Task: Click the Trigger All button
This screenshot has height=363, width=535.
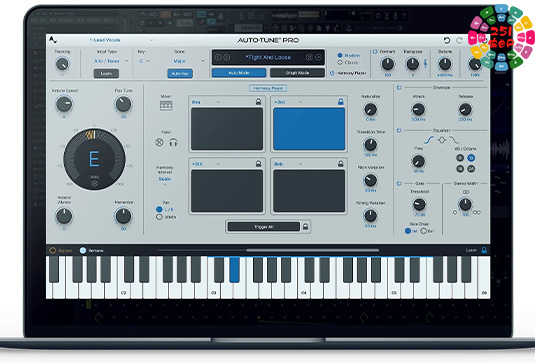Action: (x=263, y=227)
